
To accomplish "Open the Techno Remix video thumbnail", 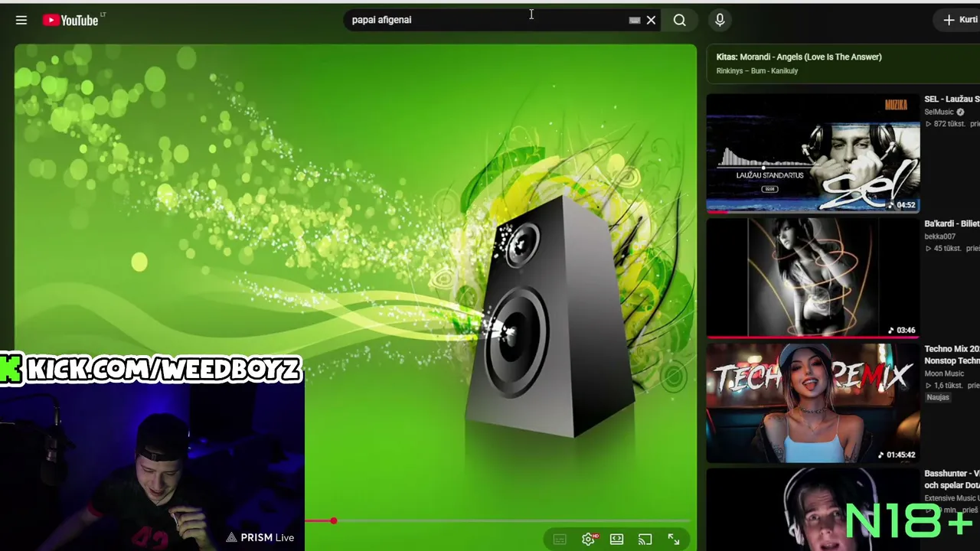I will 813,403.
